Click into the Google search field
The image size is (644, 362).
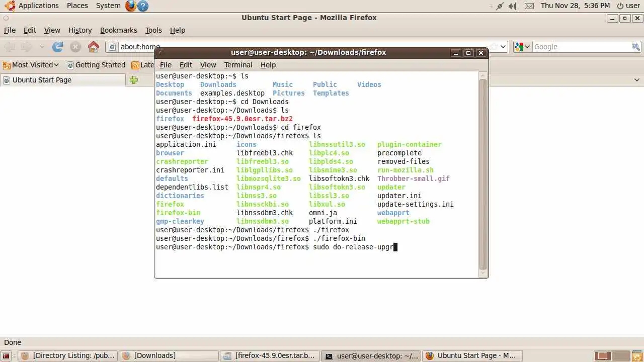tap(582, 47)
